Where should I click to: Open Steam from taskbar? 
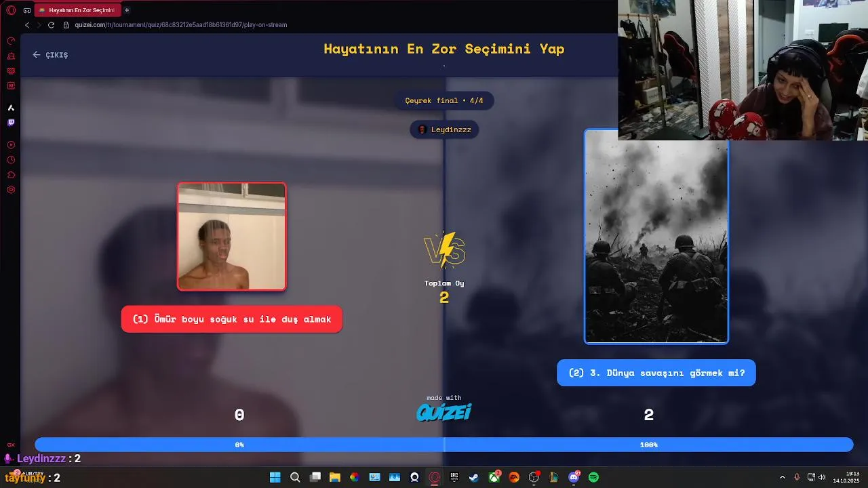click(474, 477)
